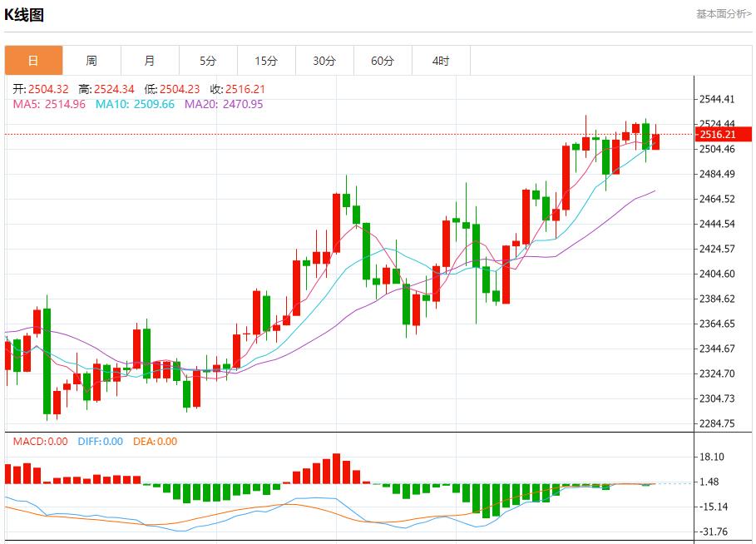Switch to the 月 monthly chart
The image size is (756, 544).
pyautogui.click(x=150, y=60)
